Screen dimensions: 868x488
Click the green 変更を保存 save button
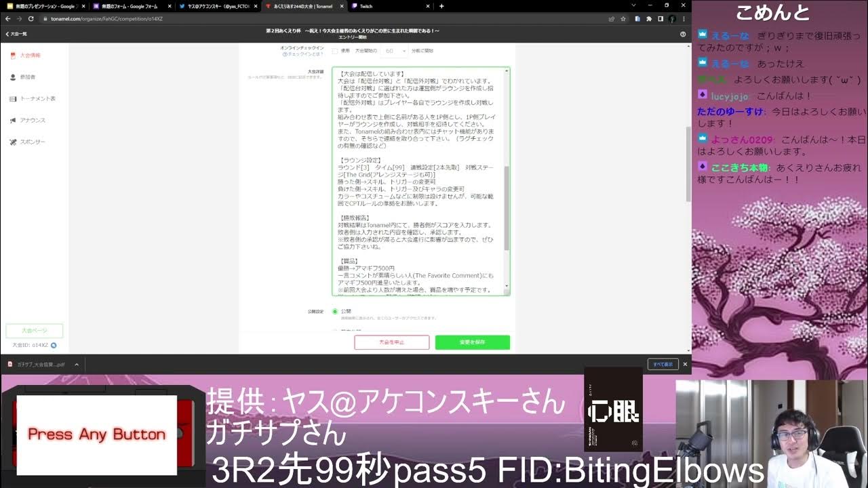[x=472, y=342]
